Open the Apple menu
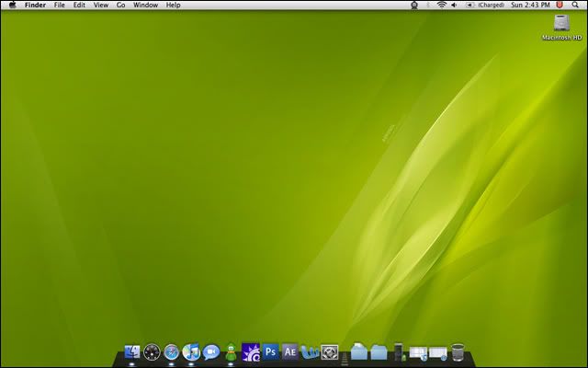Image resolution: width=588 pixels, height=368 pixels. pos(12,5)
